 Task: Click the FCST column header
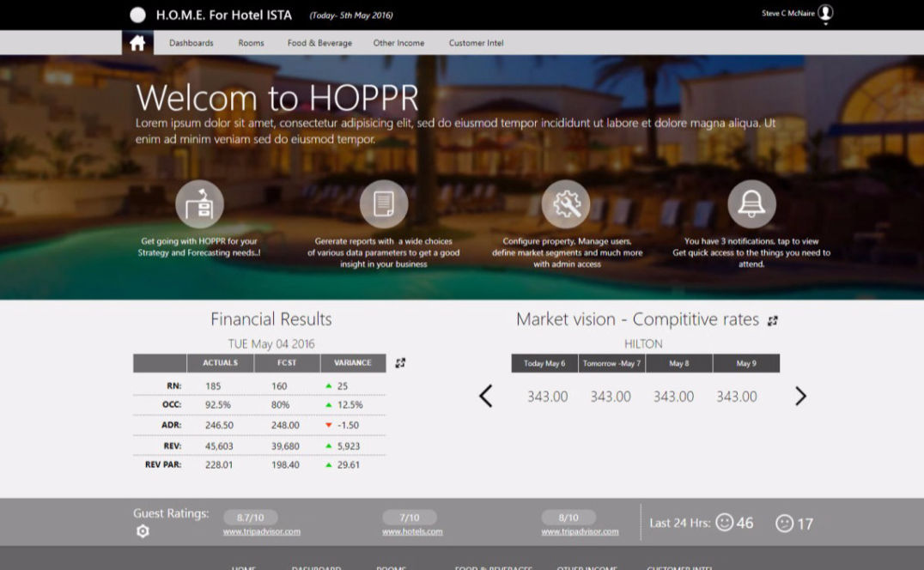tap(287, 363)
